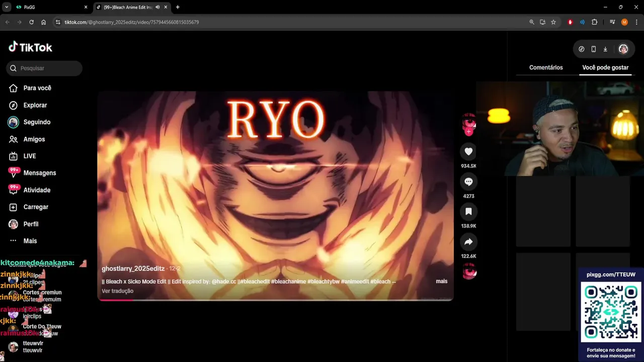Open the #bleachanime hashtag
Screen dimensions: 644x362
[289, 282]
